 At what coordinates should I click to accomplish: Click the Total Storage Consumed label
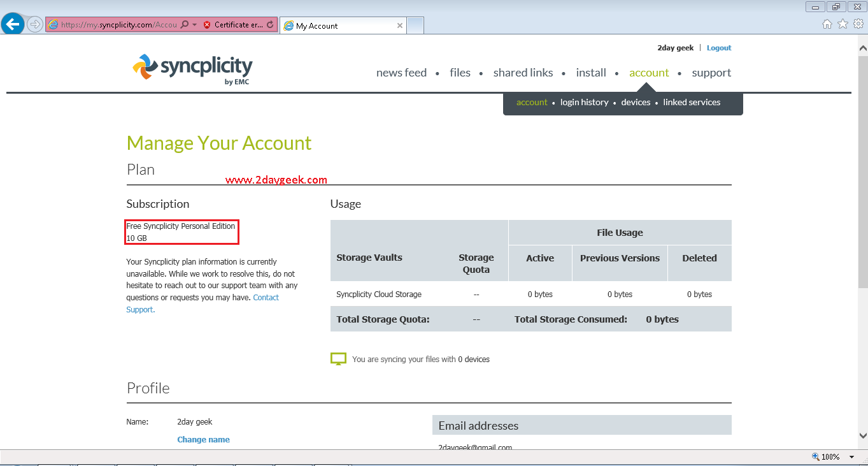click(571, 319)
